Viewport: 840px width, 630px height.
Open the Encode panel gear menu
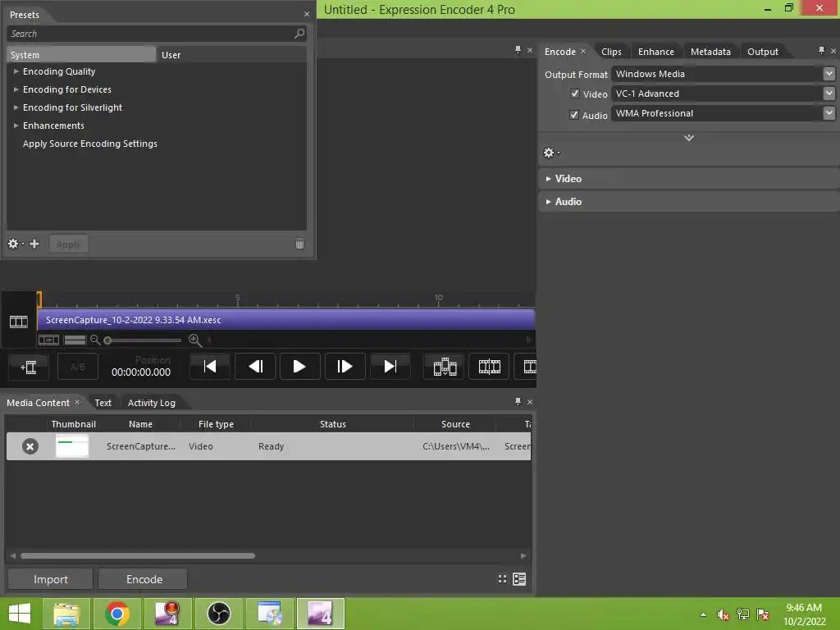[x=551, y=153]
